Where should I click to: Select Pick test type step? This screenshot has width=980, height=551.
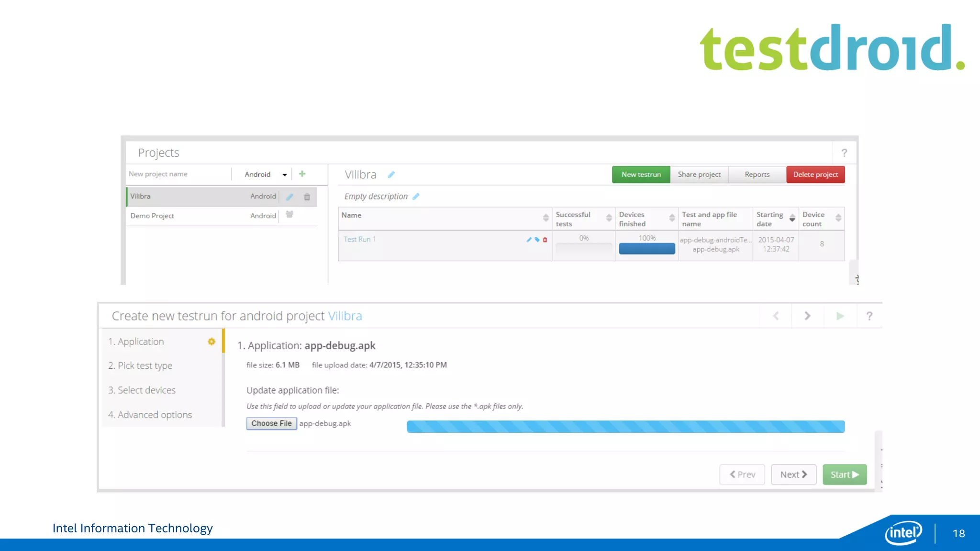140,366
